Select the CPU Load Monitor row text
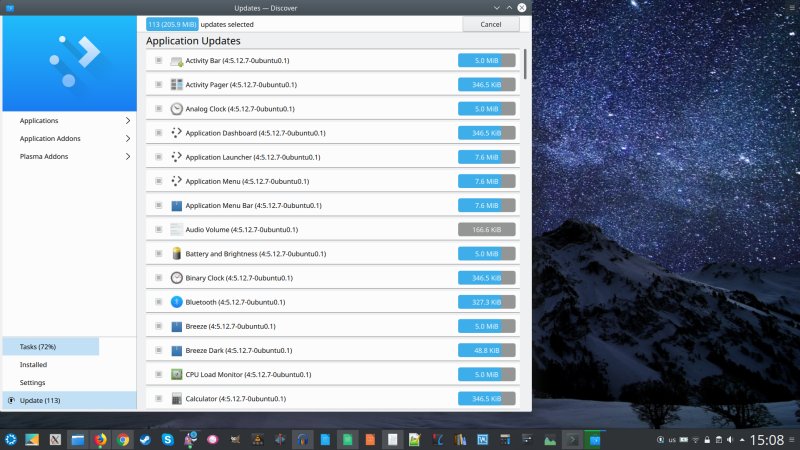800x450 pixels. tap(248, 374)
